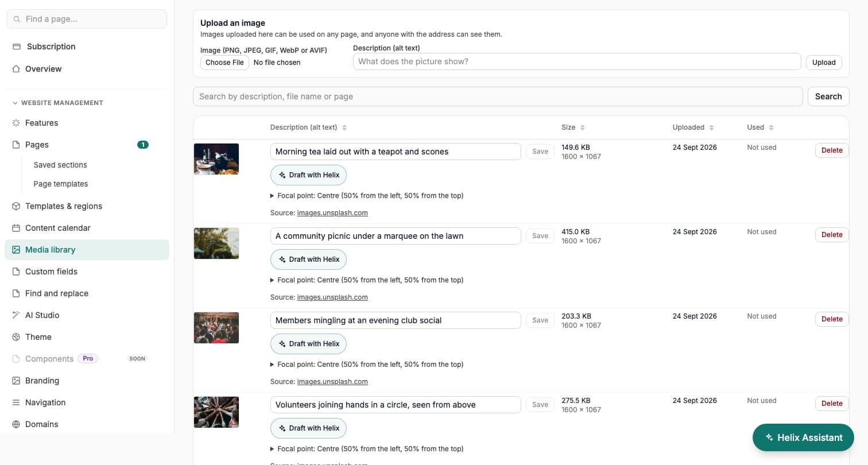Expand focal point for club social image
868x465 pixels.
367,365
